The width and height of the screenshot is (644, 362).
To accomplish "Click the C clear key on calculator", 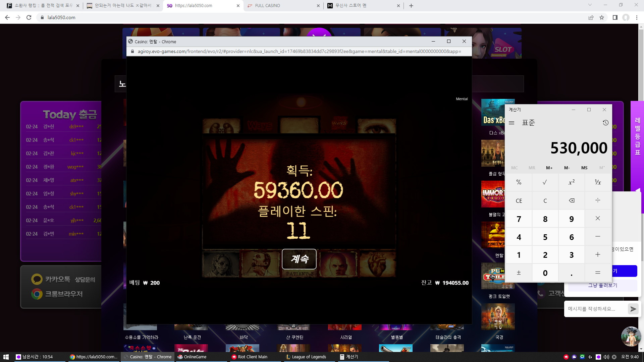I will [545, 201].
